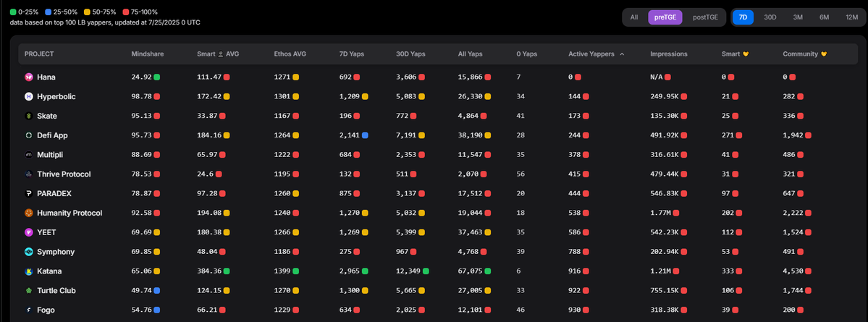Screen dimensions: 868x322
Task: Switch to the 12M time range
Action: [852, 17]
